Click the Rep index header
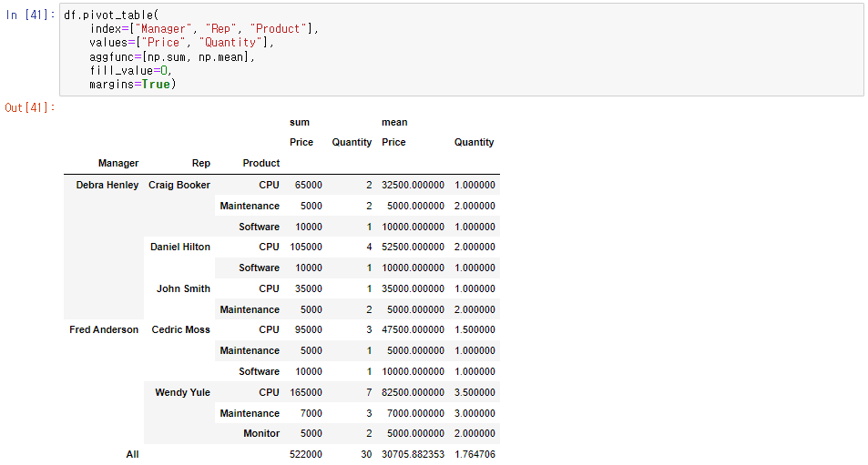The image size is (868, 465). pos(201,163)
